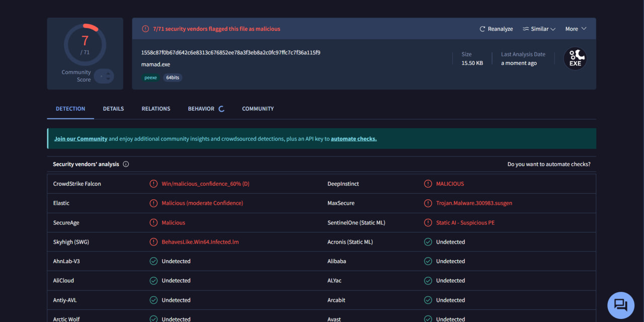Click the green check icon for Acronis (Static ML)
Screen dimensions: 644x322
pos(428,242)
